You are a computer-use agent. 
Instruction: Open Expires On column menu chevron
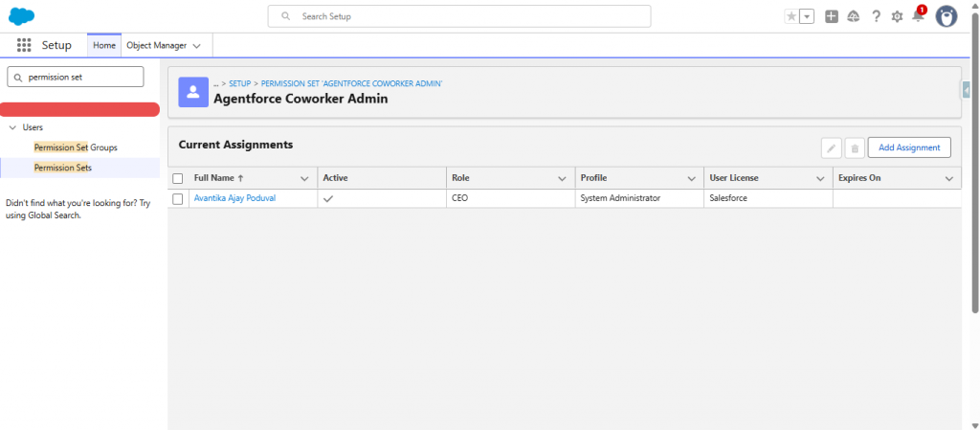tap(949, 179)
